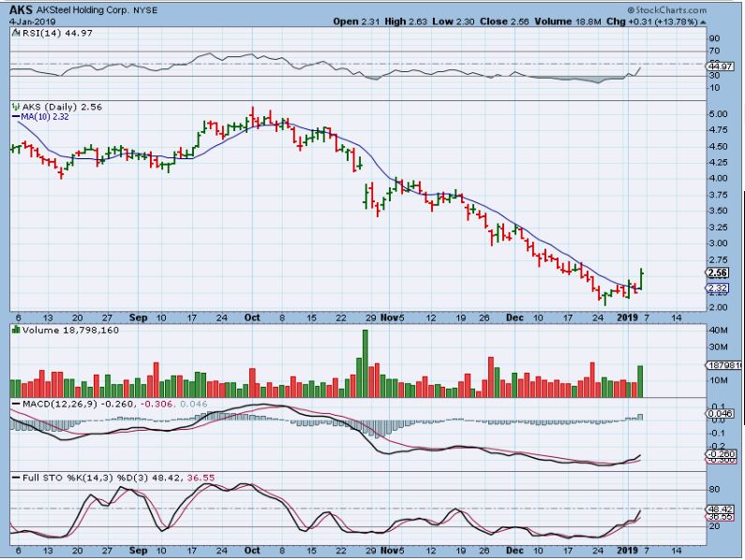
Task: Click the MA(10) blue line legend marker
Action: coord(16,116)
